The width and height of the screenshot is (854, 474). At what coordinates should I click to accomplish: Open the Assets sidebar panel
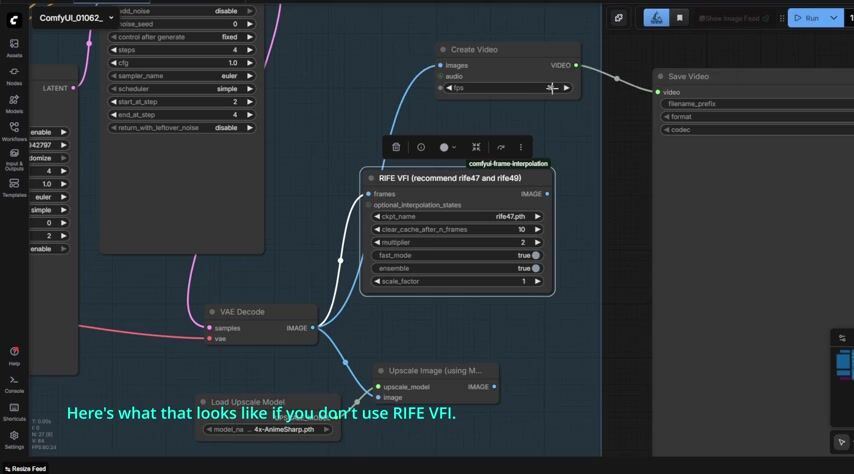tap(14, 47)
